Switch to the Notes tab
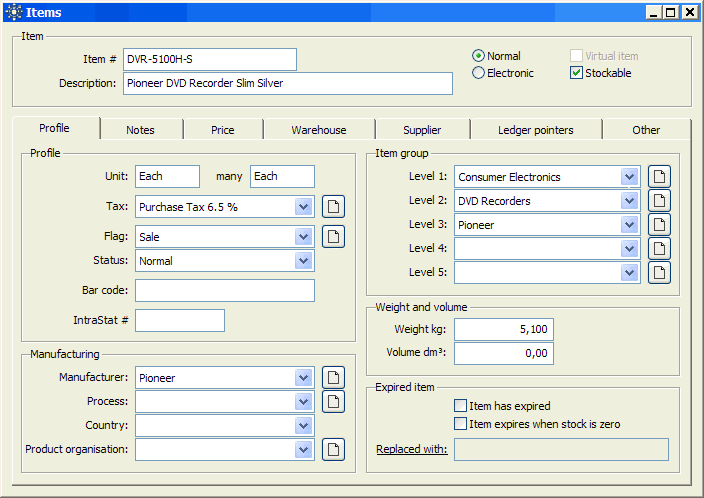The width and height of the screenshot is (704, 498). click(x=141, y=130)
